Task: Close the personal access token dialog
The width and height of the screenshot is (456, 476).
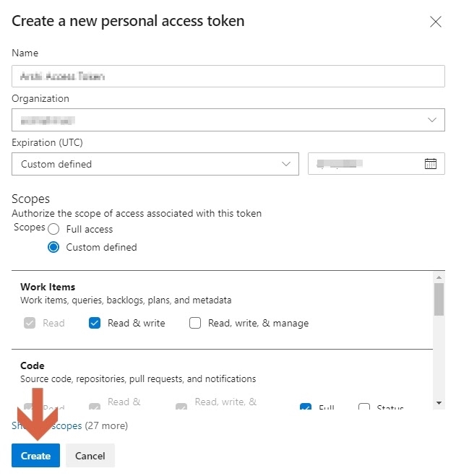Action: (x=436, y=22)
